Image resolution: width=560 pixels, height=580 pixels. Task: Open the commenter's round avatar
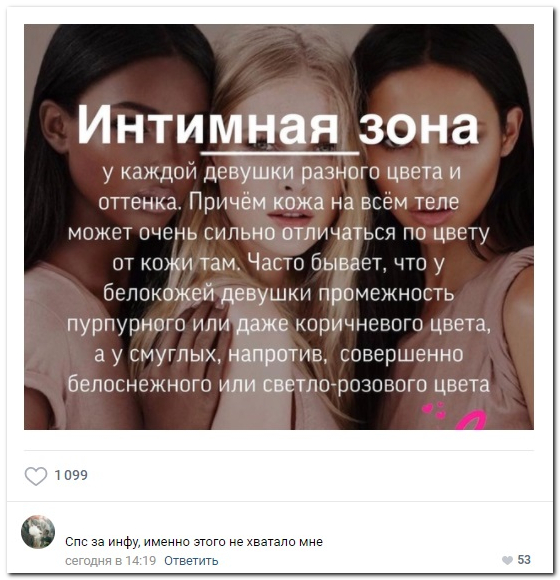(x=38, y=532)
